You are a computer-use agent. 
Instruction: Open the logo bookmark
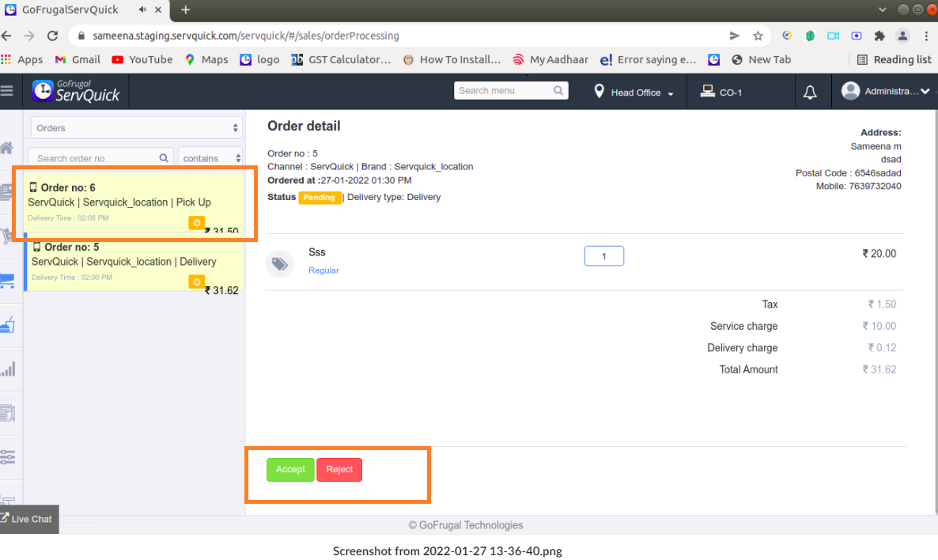pyautogui.click(x=259, y=59)
